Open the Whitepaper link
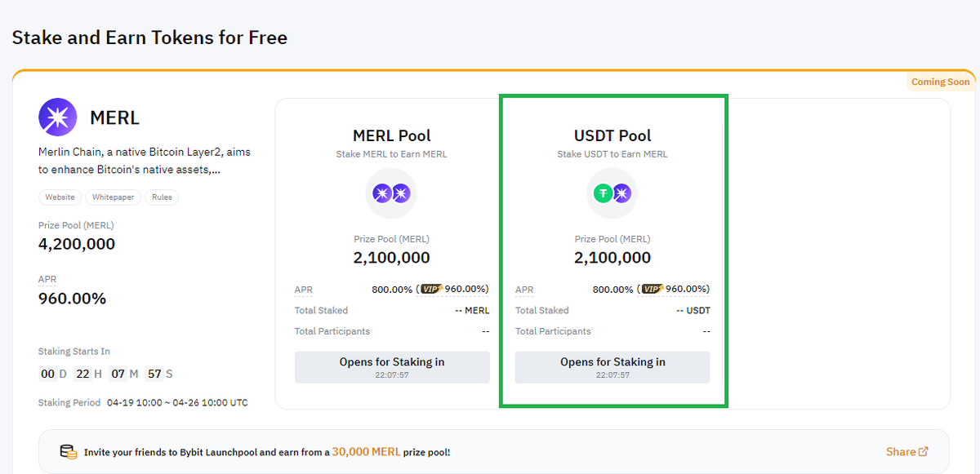The height and width of the screenshot is (474, 980). click(x=113, y=197)
